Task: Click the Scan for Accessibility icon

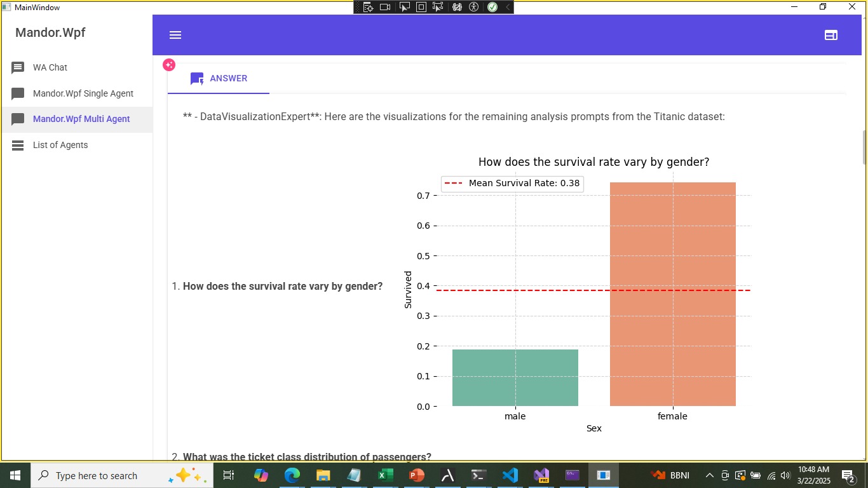Action: pyautogui.click(x=473, y=7)
